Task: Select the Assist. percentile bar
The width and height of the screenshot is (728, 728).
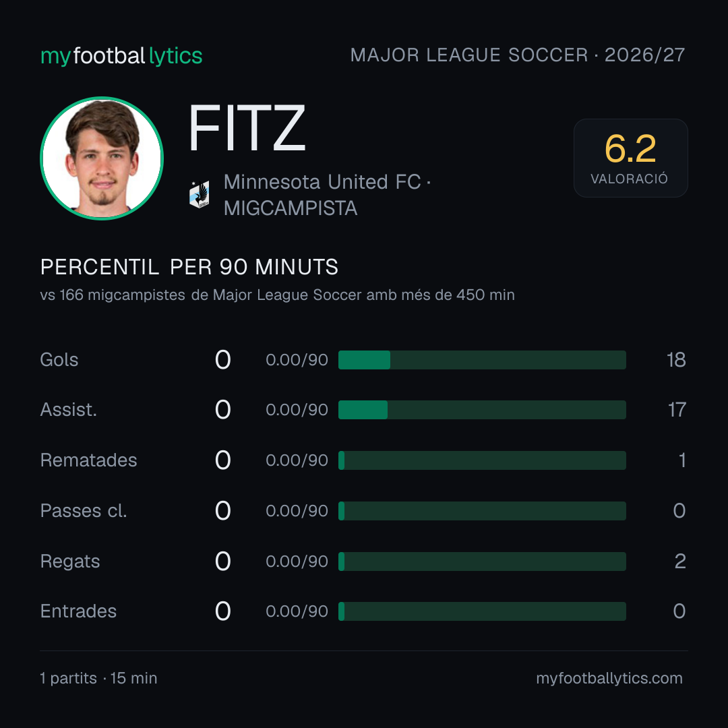Action: pos(482,410)
